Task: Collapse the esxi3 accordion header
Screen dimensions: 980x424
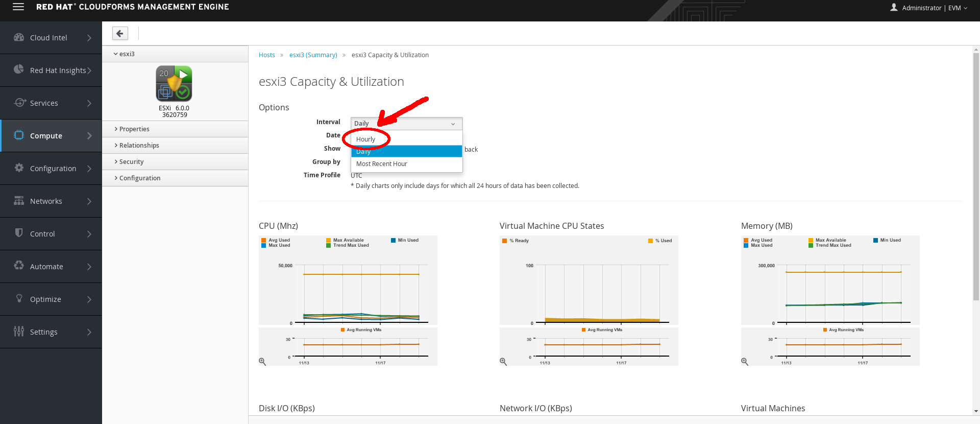Action: tap(175, 54)
